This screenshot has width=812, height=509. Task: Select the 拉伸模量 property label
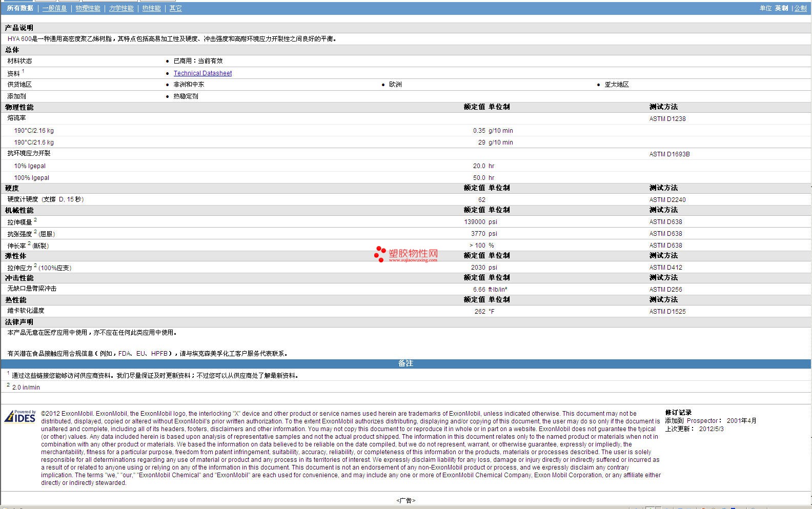19,222
